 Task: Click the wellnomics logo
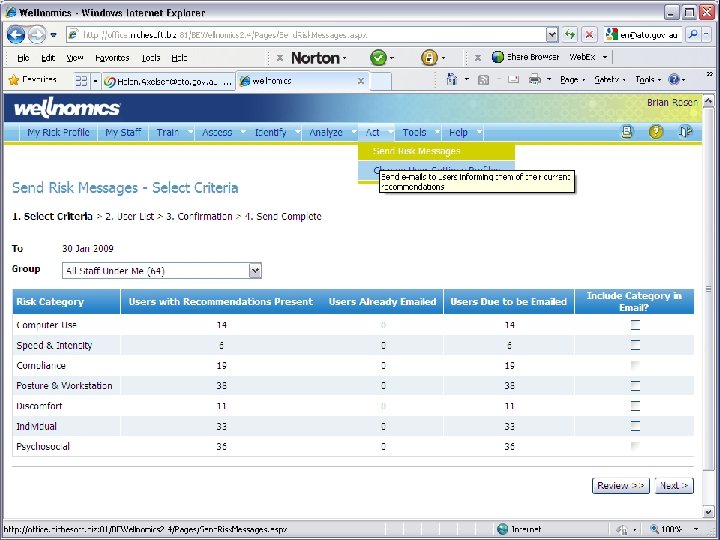(67, 108)
